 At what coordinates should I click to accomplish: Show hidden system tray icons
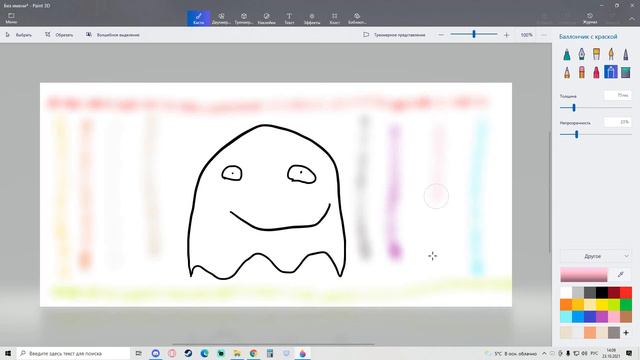544,353
